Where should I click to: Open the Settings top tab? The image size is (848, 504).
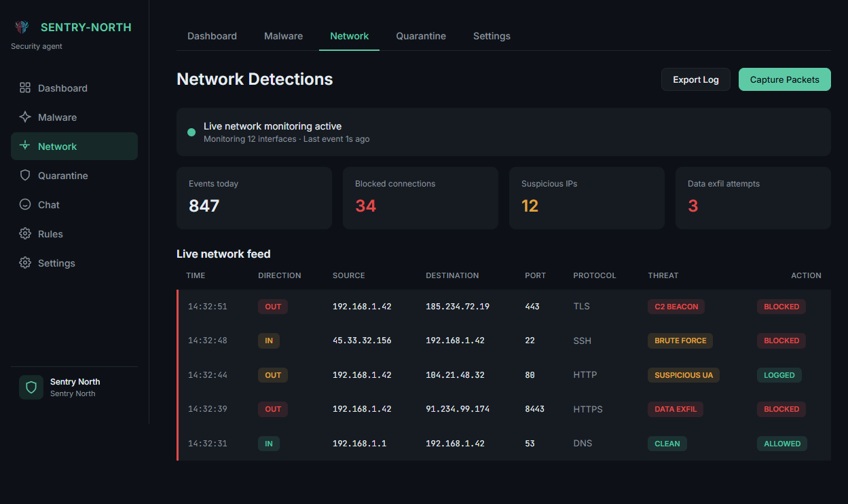click(x=492, y=36)
